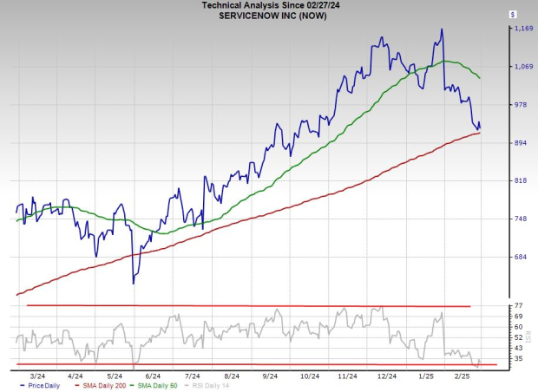Image resolution: width=538 pixels, height=392 pixels.
Task: Click the RSI Daily 14 legend entry
Action: point(207,386)
